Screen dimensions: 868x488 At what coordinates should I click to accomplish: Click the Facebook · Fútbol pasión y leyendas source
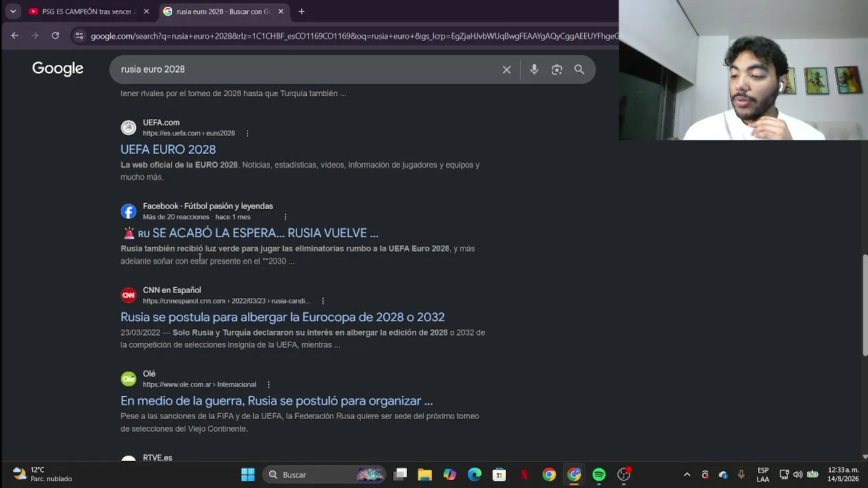(208, 206)
